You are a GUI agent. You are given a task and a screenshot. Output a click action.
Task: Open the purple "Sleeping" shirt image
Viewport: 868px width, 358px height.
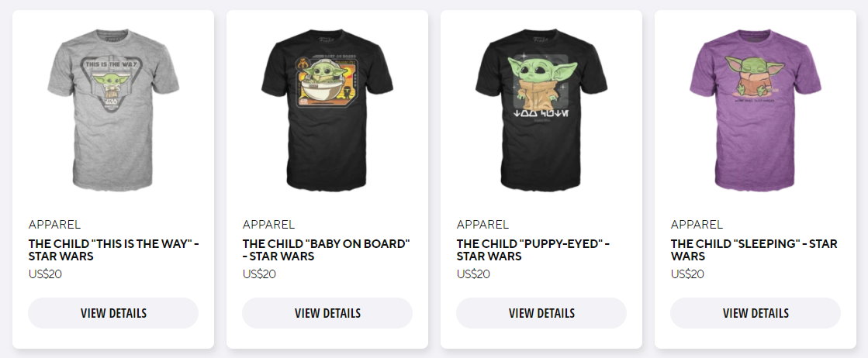coord(756,109)
